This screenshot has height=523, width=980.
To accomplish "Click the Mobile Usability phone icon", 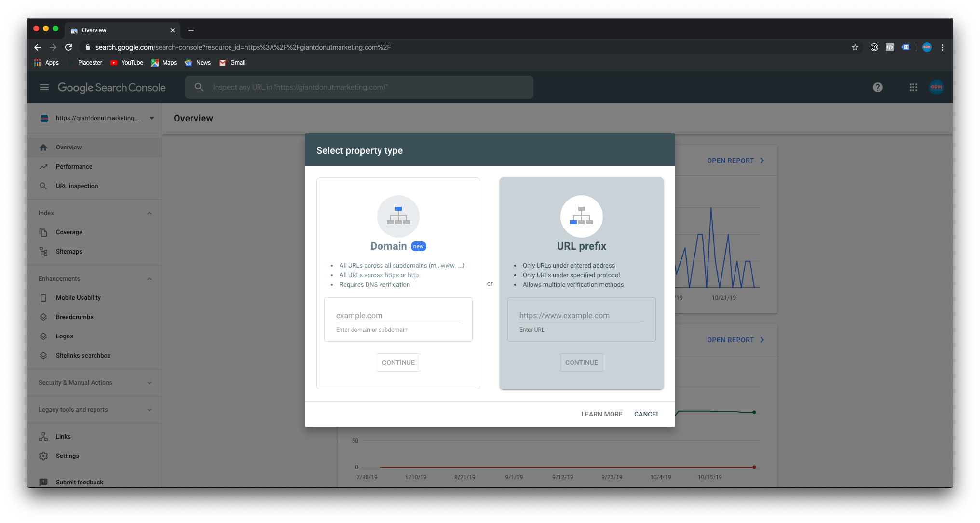I will tap(43, 298).
